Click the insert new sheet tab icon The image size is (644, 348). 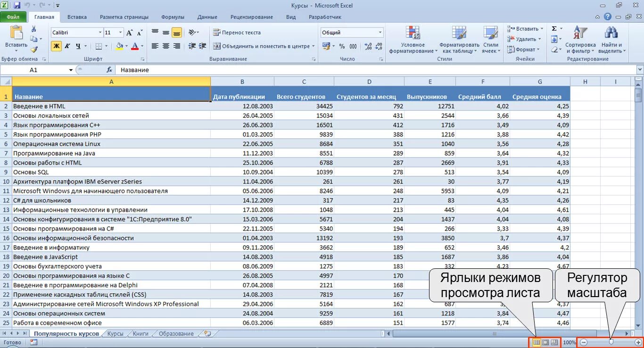point(207,333)
